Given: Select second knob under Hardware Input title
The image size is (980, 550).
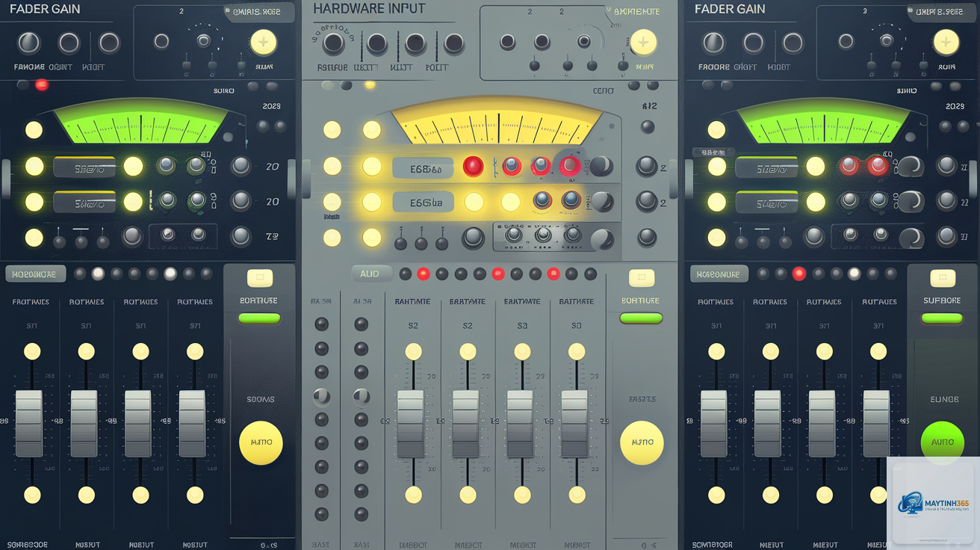Looking at the screenshot, I should coord(376,44).
